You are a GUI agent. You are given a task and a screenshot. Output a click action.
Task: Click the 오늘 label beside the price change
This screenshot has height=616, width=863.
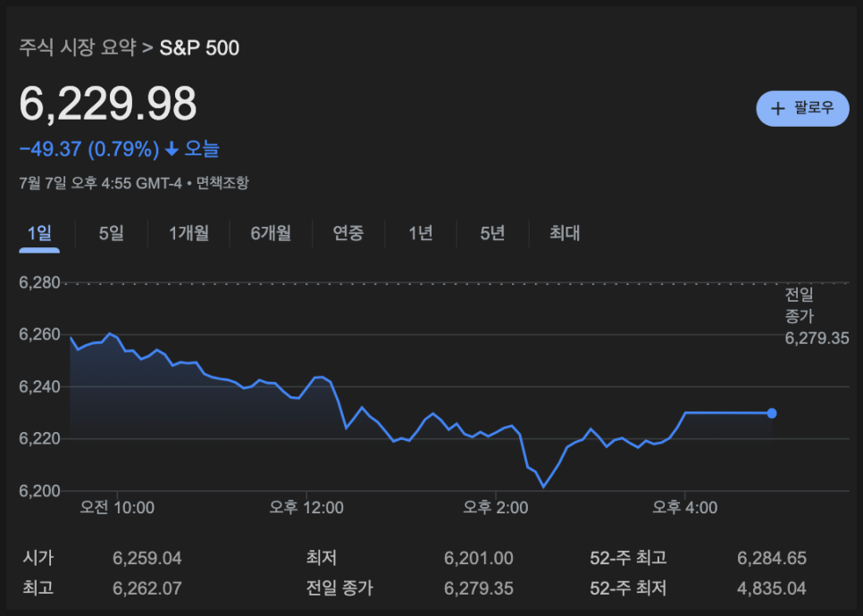click(x=201, y=148)
